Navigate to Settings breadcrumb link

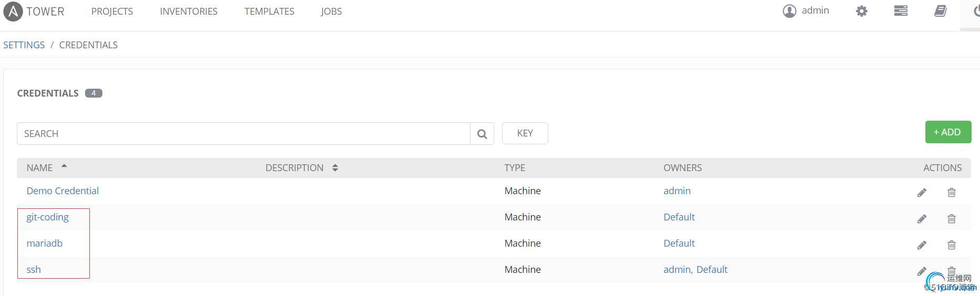click(24, 45)
